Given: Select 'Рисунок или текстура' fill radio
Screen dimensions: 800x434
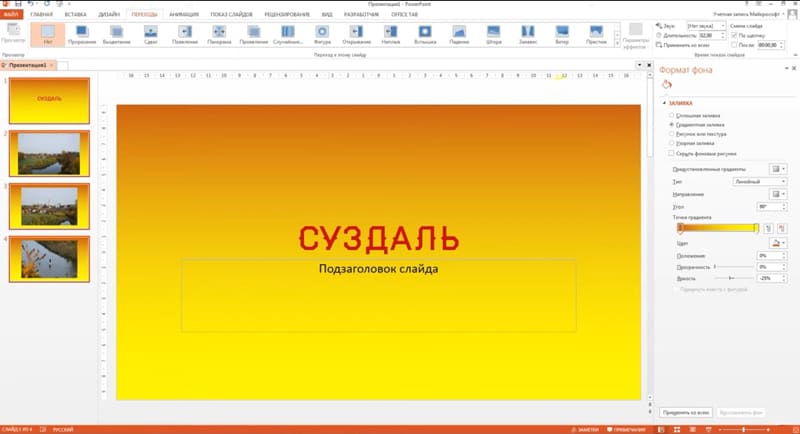Looking at the screenshot, I should [x=671, y=134].
